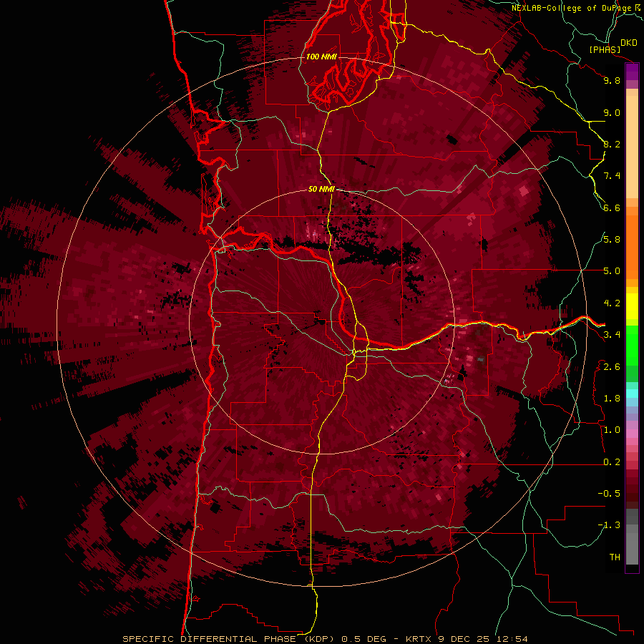Pick the peach band of the color scale
The width and height of the screenshot is (644, 644).
(x=632, y=148)
